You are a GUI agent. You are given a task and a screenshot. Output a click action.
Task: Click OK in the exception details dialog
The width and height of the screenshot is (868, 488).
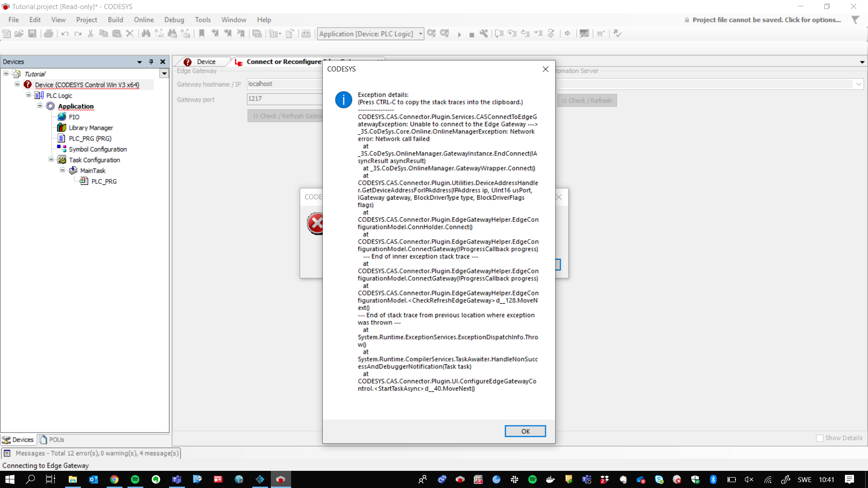click(525, 432)
